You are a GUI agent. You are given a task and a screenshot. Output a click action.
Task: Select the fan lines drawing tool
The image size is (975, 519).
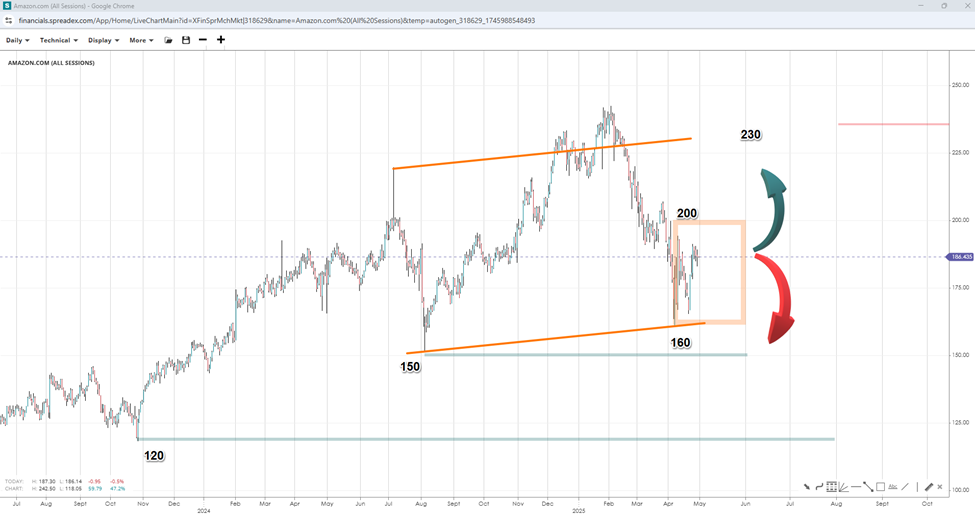point(844,487)
